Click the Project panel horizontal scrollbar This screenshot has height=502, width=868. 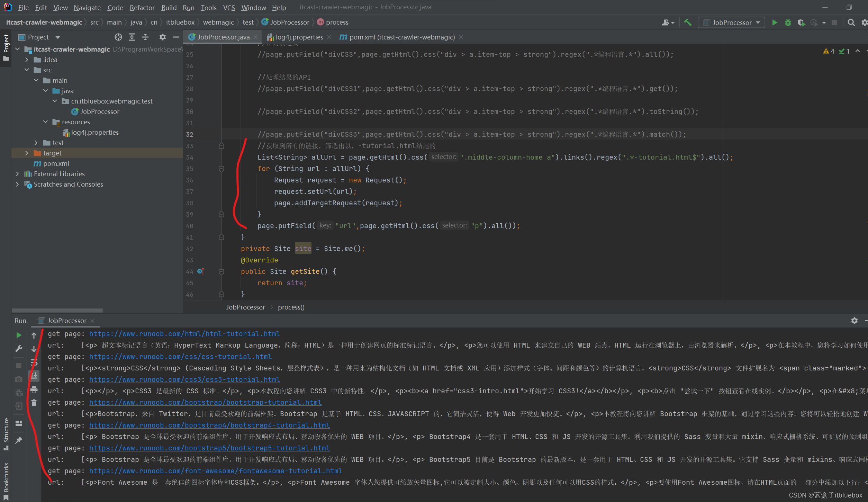57,310
